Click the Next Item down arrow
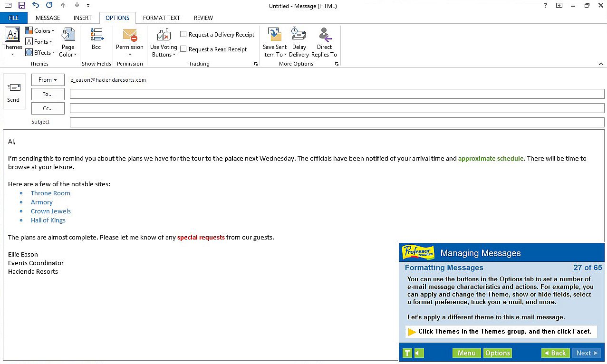The image size is (607, 364). click(77, 6)
